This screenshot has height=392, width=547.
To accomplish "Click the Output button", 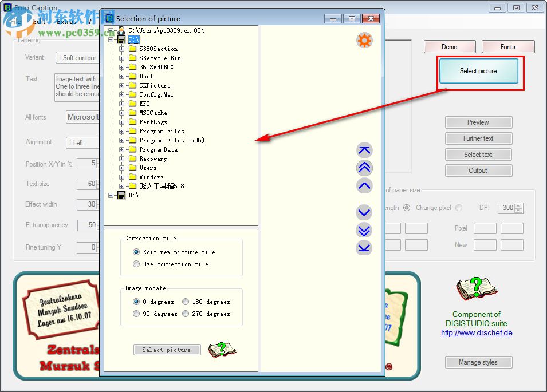I will pos(478,171).
